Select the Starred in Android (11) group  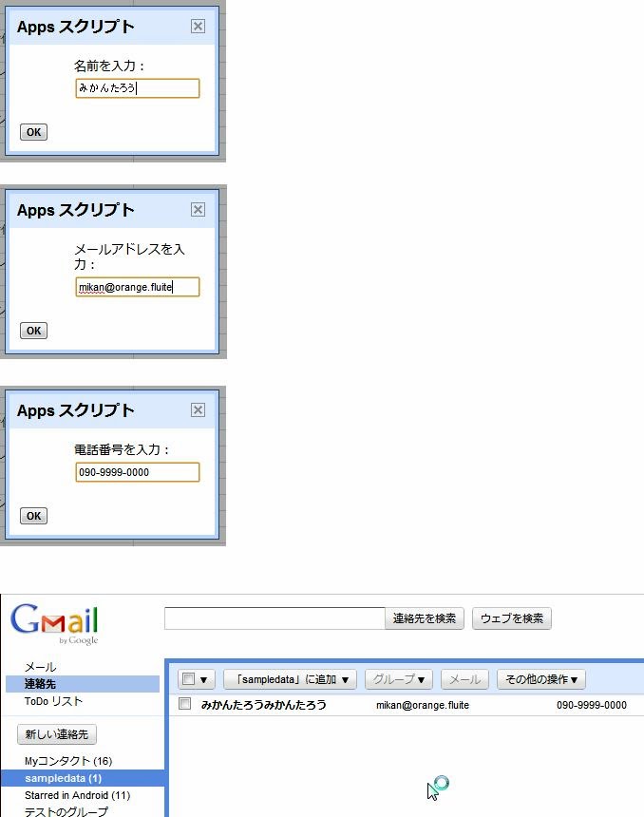77,795
